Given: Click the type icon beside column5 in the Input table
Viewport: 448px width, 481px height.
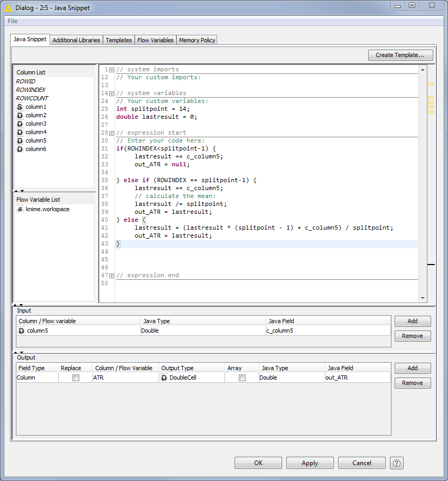Looking at the screenshot, I should pos(21,331).
